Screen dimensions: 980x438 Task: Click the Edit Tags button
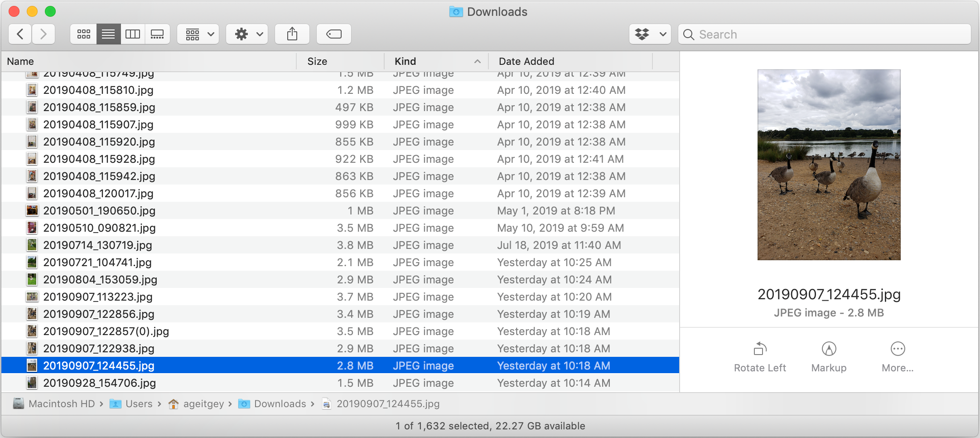(x=334, y=34)
